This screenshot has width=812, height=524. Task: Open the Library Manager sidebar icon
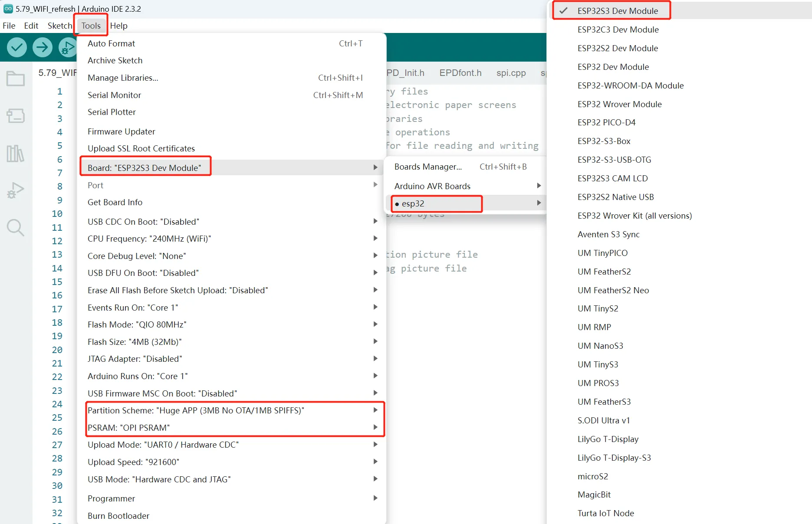(16, 153)
